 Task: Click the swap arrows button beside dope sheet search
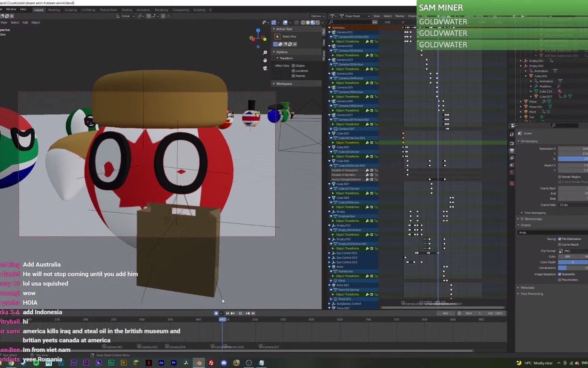[375, 22]
